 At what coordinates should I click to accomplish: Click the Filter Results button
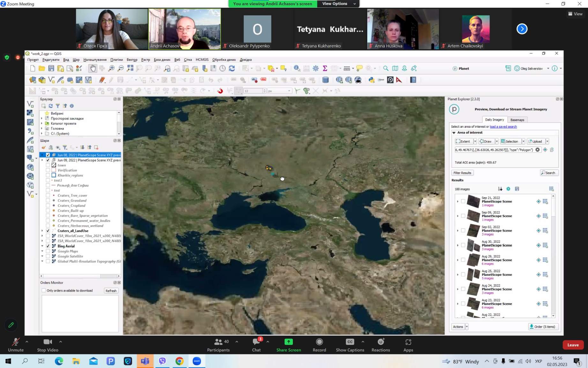(x=462, y=173)
